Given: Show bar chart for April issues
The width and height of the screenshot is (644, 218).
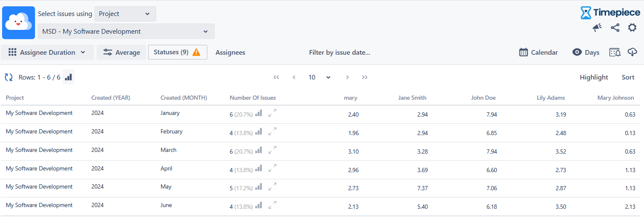Looking at the screenshot, I should [x=259, y=169].
